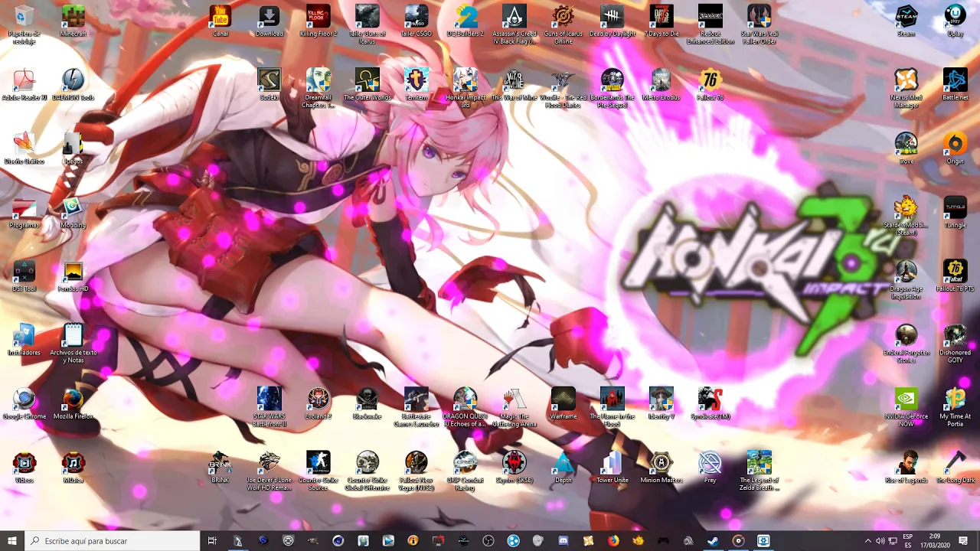
Task: Open the Download folder icon
Action: tap(269, 21)
